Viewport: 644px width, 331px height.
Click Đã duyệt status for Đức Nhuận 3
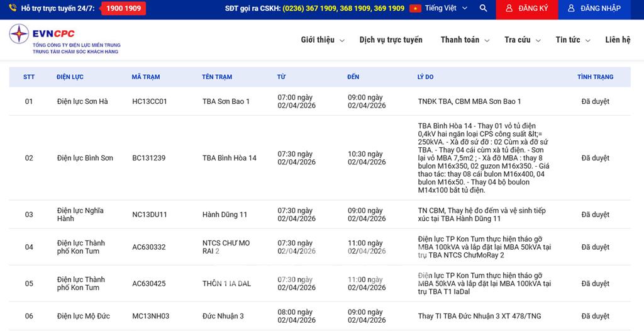(x=595, y=316)
